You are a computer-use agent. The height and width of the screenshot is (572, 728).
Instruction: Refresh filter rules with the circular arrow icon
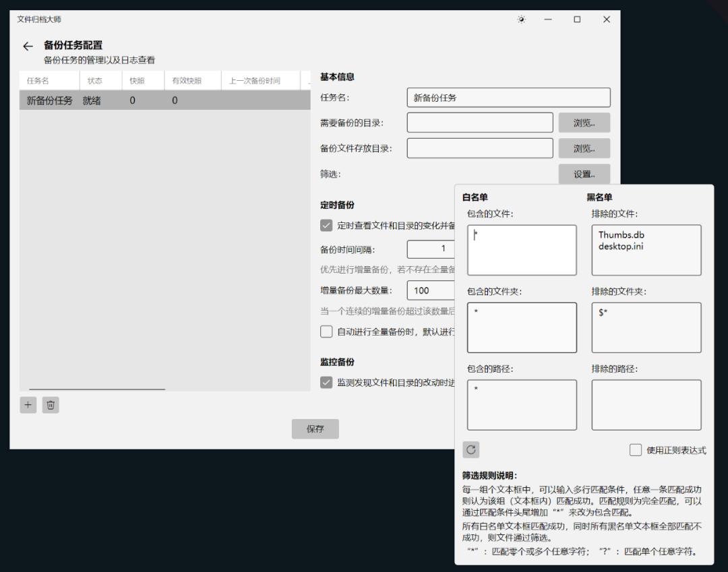coord(471,449)
